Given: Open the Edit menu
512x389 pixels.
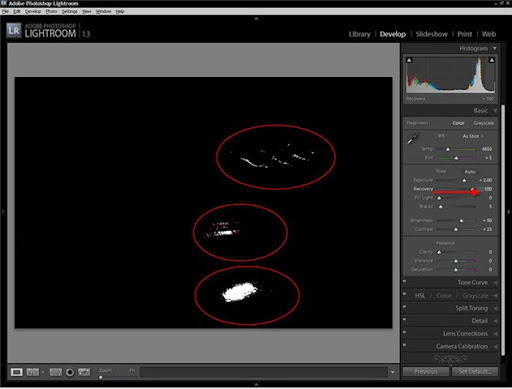Looking at the screenshot, I should (17, 11).
